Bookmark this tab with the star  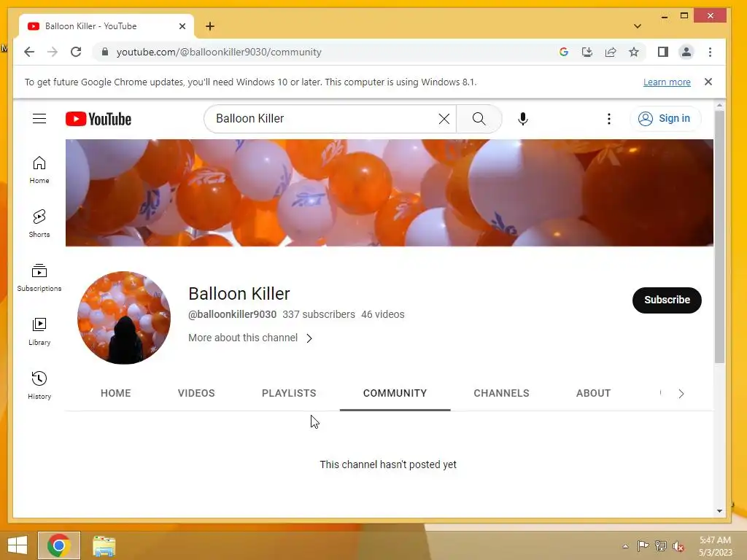(x=634, y=52)
